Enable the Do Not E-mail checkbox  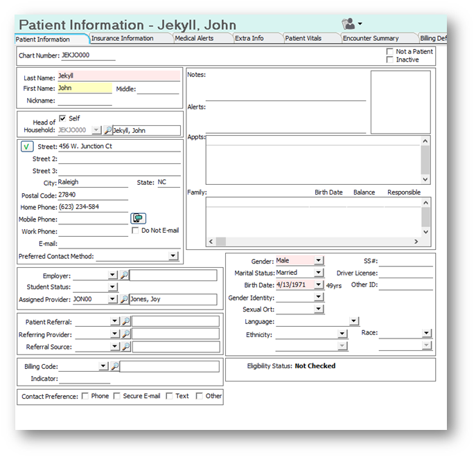(136, 231)
